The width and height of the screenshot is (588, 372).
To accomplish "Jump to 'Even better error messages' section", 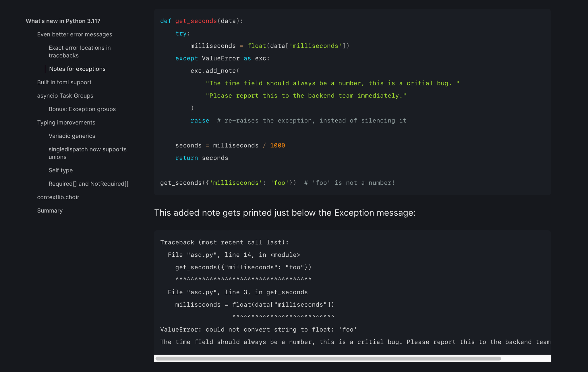I will click(75, 34).
